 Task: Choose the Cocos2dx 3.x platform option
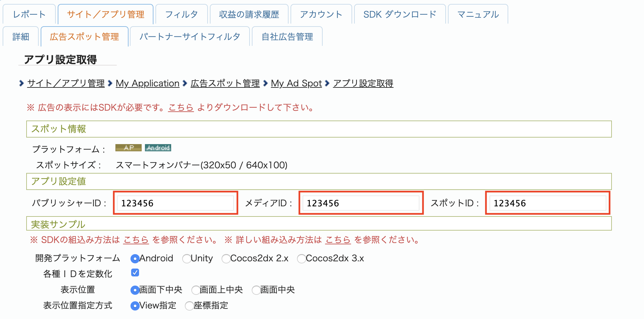pyautogui.click(x=301, y=259)
